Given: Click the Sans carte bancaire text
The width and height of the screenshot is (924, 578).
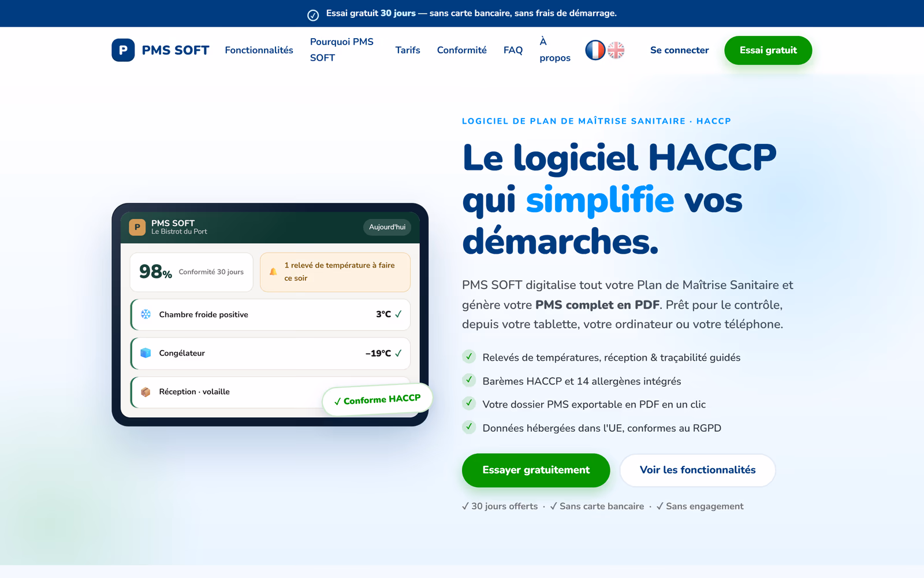Looking at the screenshot, I should tap(602, 506).
